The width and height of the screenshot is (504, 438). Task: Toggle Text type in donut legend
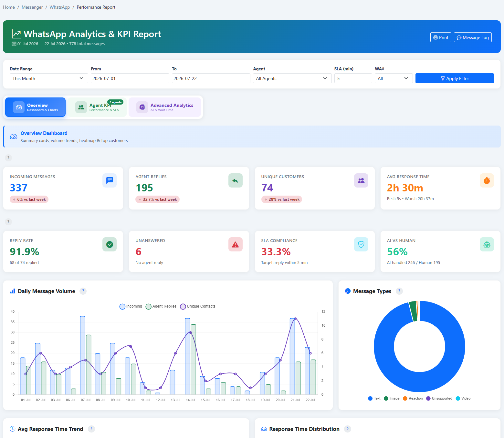click(x=374, y=398)
